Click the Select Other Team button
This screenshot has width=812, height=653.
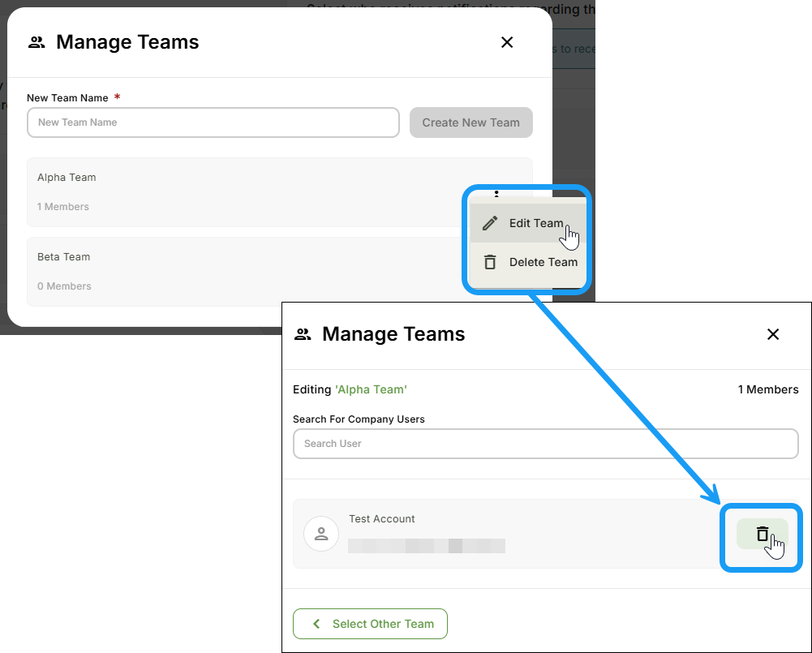tap(370, 623)
